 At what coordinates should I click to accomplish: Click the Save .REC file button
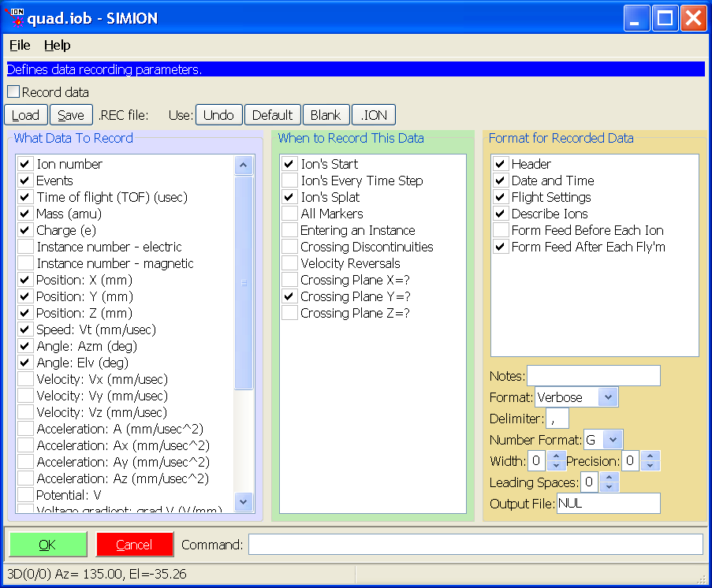click(x=71, y=115)
